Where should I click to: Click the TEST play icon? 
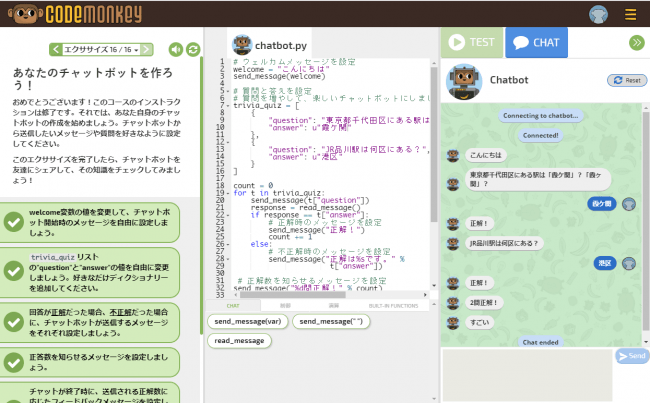(457, 42)
